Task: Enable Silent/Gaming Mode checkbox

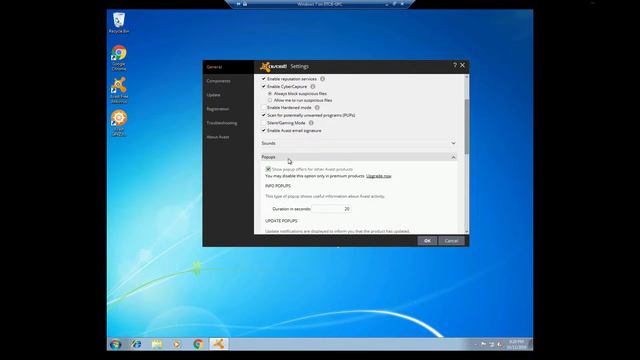Action: click(x=264, y=123)
